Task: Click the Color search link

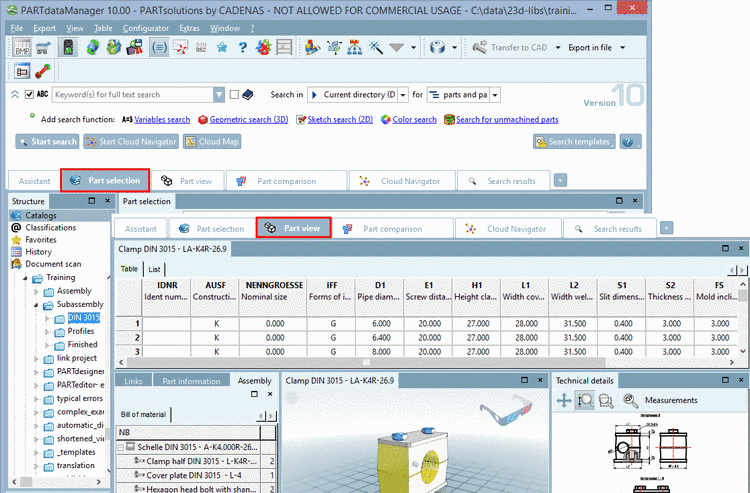Action: [414, 120]
